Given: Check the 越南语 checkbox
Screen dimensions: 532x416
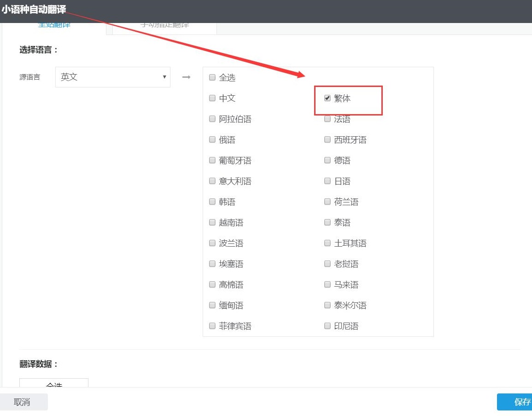Looking at the screenshot, I should point(212,222).
